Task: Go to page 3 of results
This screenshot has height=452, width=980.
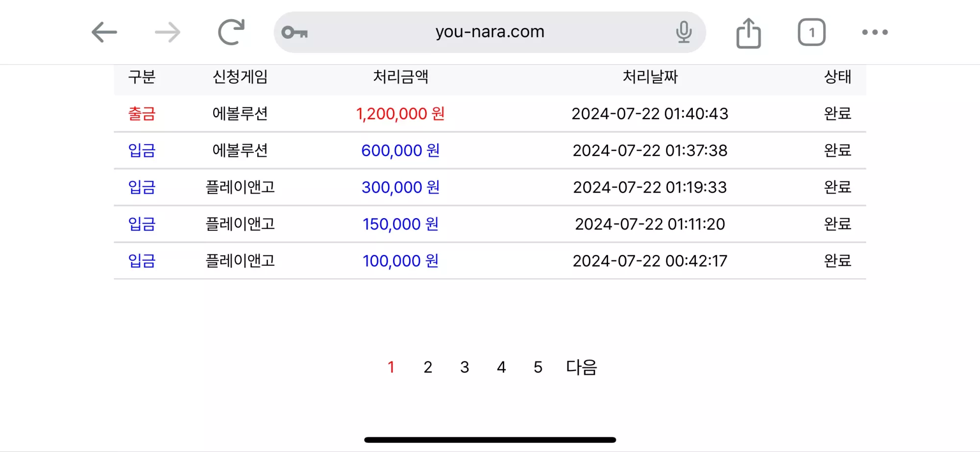Action: click(x=465, y=367)
